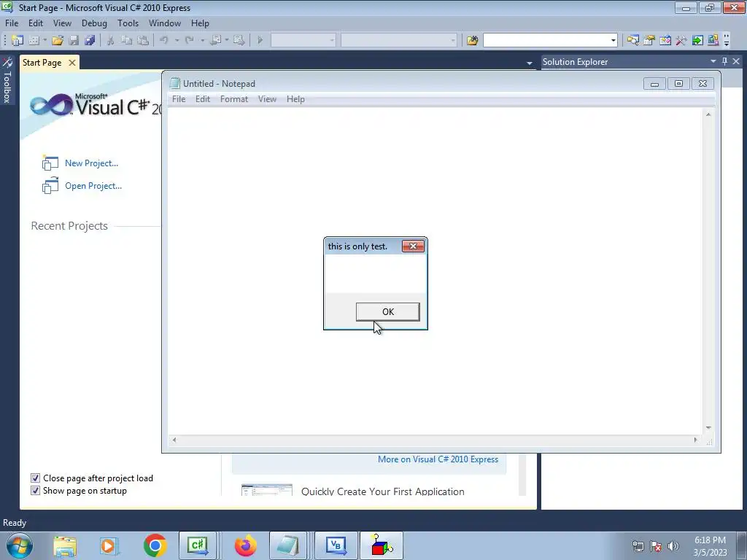Toggle Close page after project load checkbox

point(35,478)
